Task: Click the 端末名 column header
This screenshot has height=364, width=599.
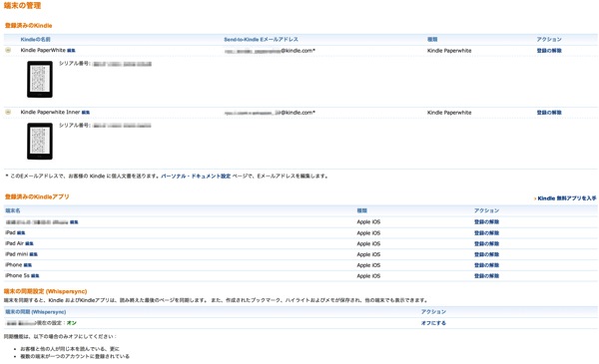Action: pos(13,210)
